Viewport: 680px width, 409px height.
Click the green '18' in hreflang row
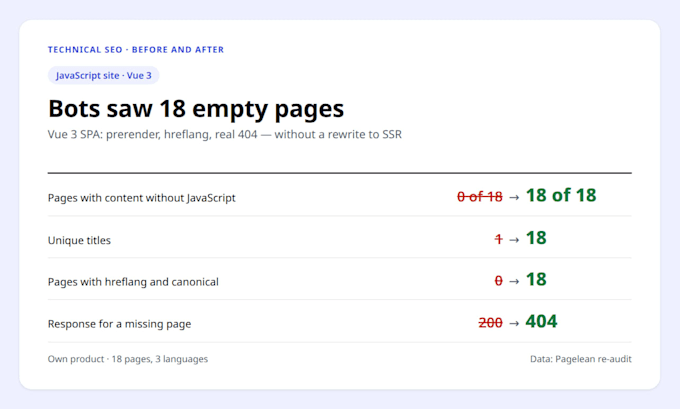tap(536, 279)
